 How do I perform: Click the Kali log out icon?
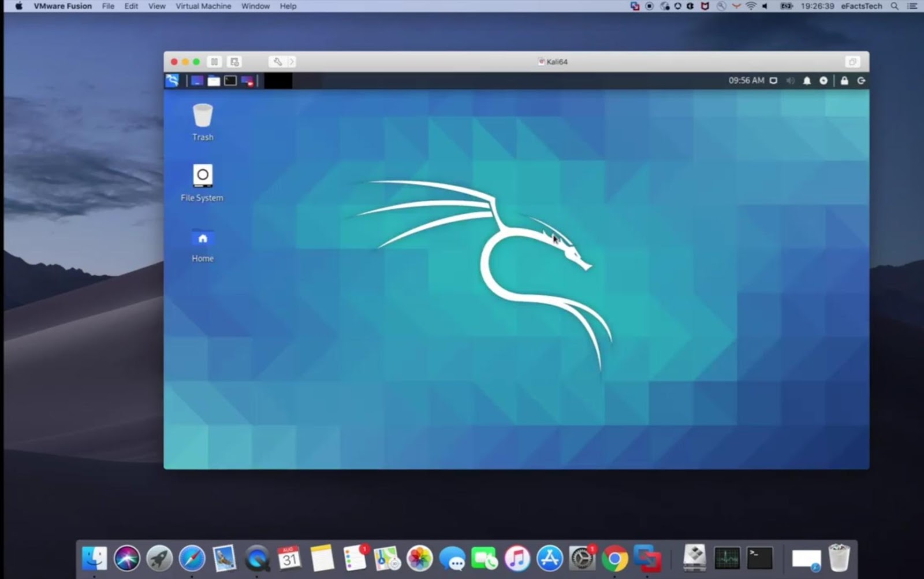[861, 80]
